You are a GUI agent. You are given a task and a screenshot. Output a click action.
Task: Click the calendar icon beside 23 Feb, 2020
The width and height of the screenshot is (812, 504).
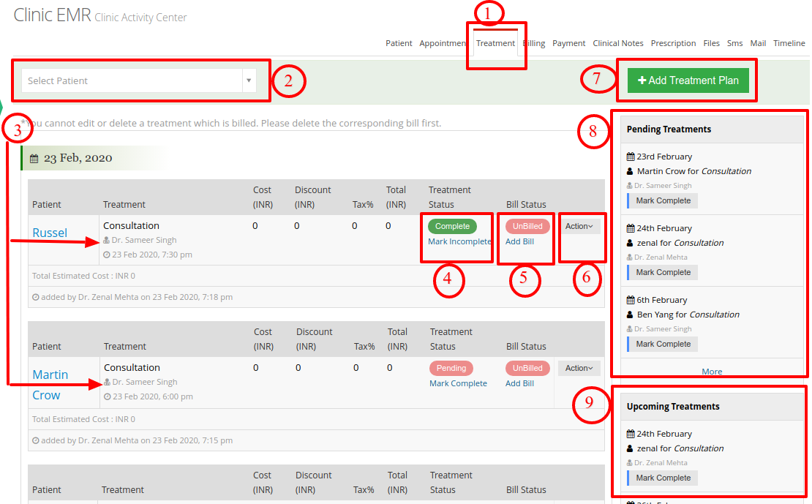34,159
